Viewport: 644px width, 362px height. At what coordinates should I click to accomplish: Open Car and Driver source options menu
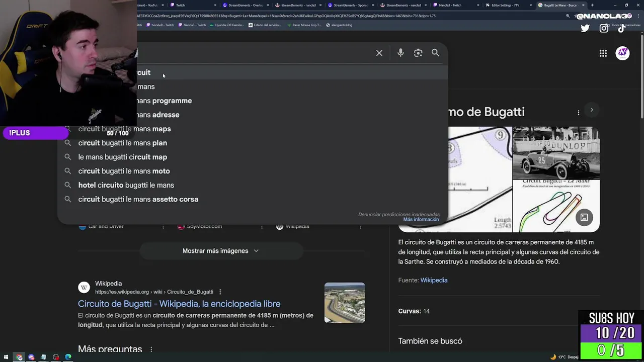coord(163,227)
